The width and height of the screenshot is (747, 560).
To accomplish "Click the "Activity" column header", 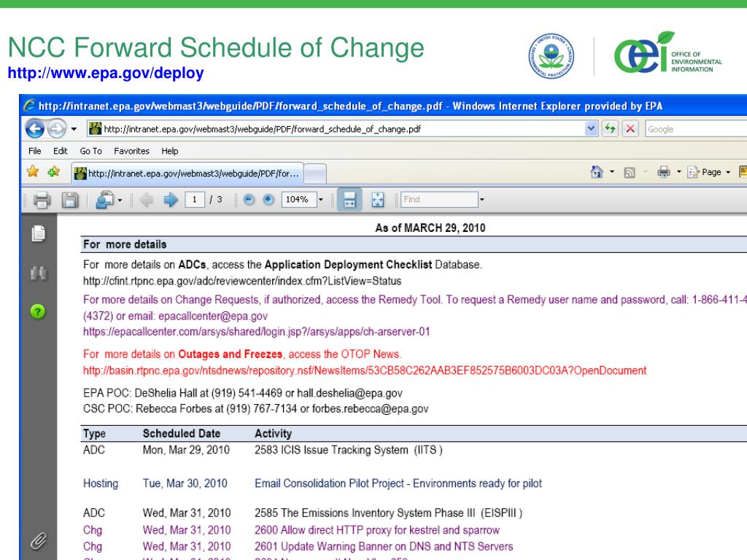I will point(273,433).
